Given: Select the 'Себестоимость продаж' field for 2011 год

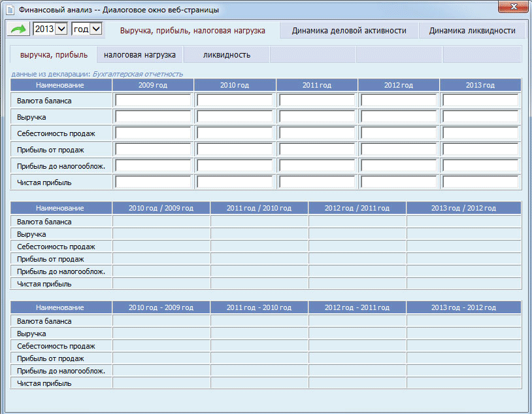Looking at the screenshot, I should [317, 133].
